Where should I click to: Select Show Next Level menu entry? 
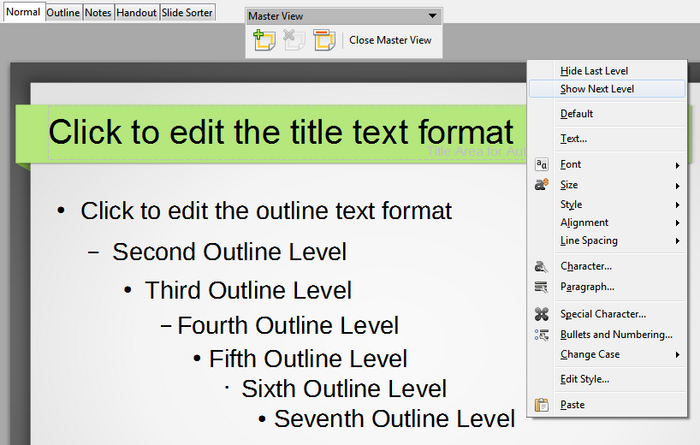(597, 89)
